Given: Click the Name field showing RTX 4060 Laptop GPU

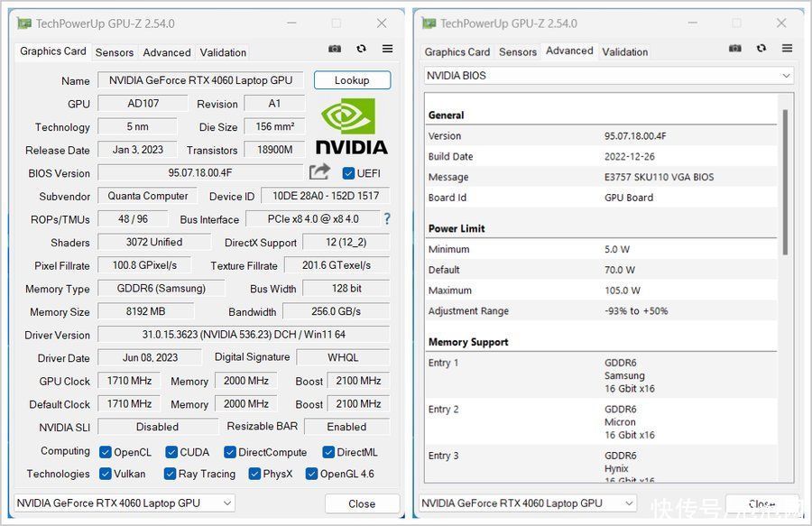Looking at the screenshot, I should 200,80.
